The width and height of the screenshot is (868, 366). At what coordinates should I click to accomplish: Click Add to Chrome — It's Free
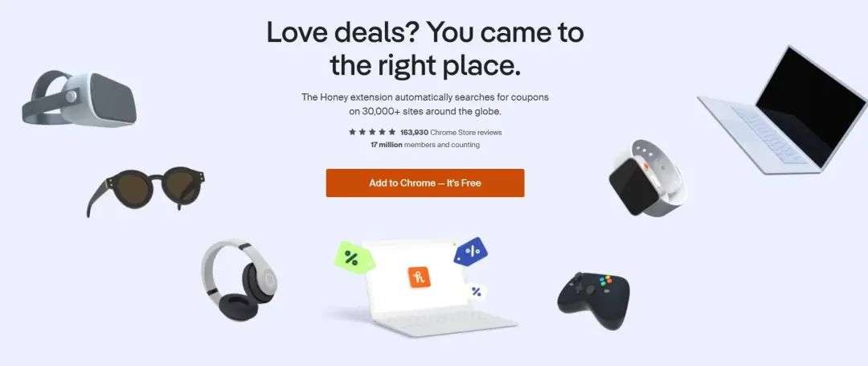[425, 183]
